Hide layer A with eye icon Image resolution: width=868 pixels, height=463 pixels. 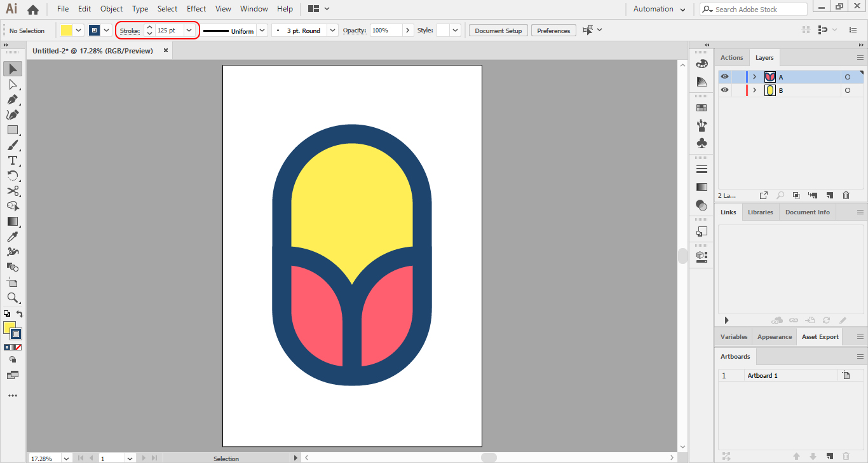pyautogui.click(x=724, y=77)
